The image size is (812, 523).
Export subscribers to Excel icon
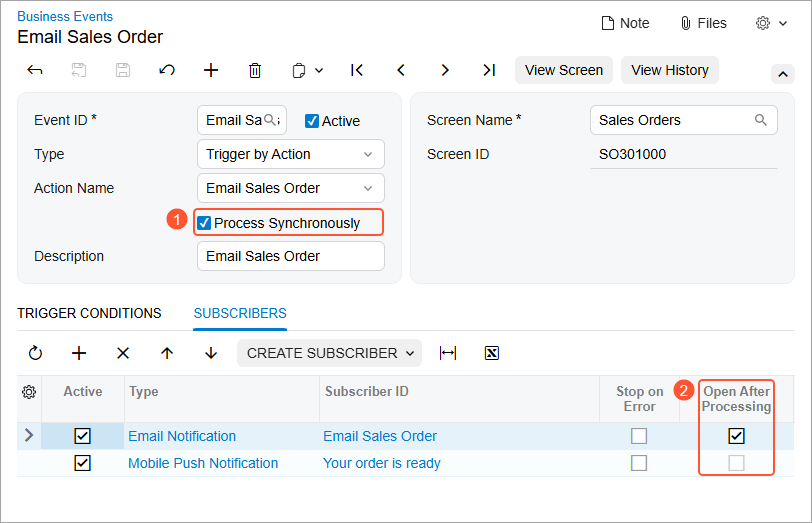click(x=491, y=353)
